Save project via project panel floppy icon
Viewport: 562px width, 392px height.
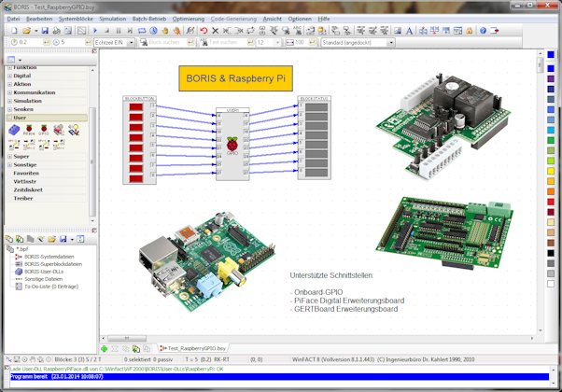pyautogui.click(x=63, y=239)
